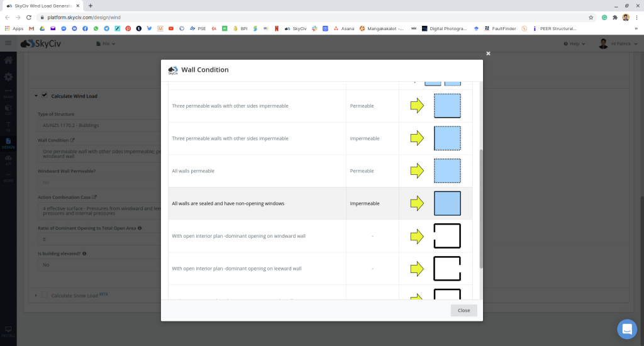644x346 pixels.
Task: Open the browser extensions puzzle icon
Action: point(614,17)
